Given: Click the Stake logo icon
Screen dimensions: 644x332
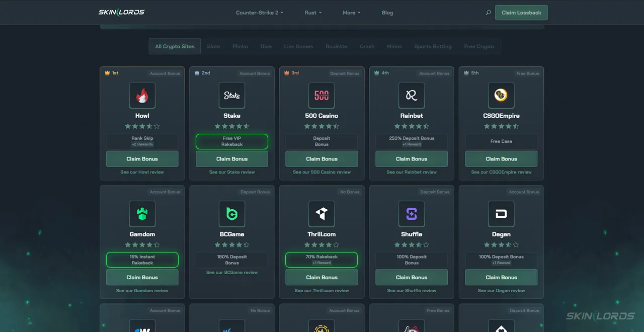Looking at the screenshot, I should coord(232,96).
